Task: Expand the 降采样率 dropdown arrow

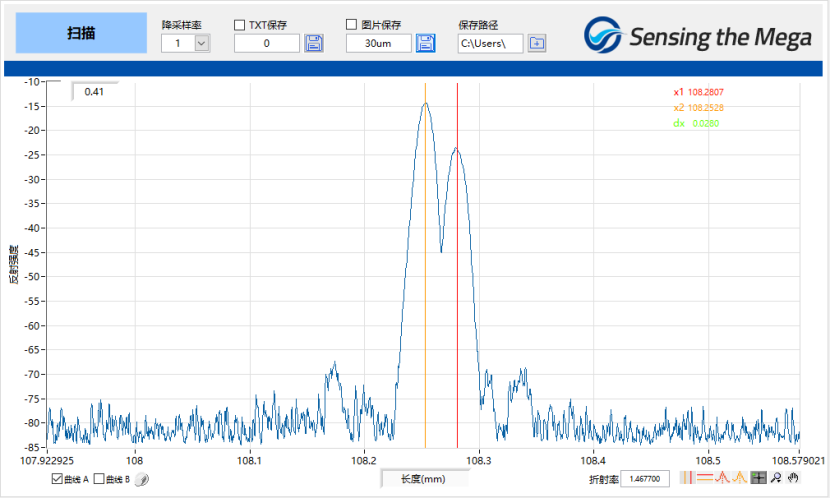Action: 202,43
